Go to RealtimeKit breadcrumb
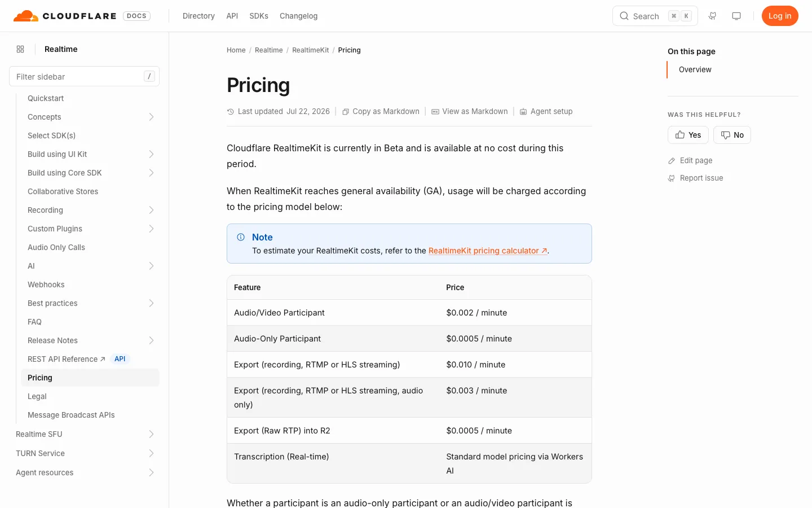This screenshot has width=812, height=508. (311, 50)
